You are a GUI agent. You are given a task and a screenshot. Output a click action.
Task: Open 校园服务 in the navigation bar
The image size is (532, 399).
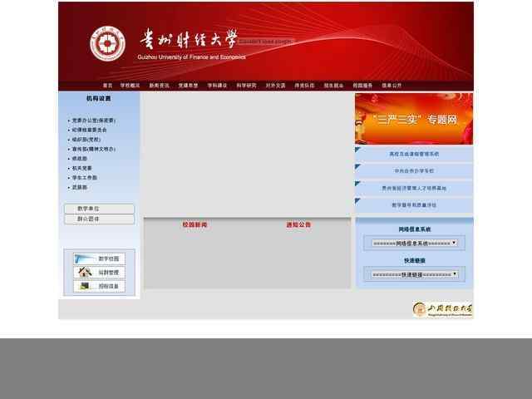[362, 86]
